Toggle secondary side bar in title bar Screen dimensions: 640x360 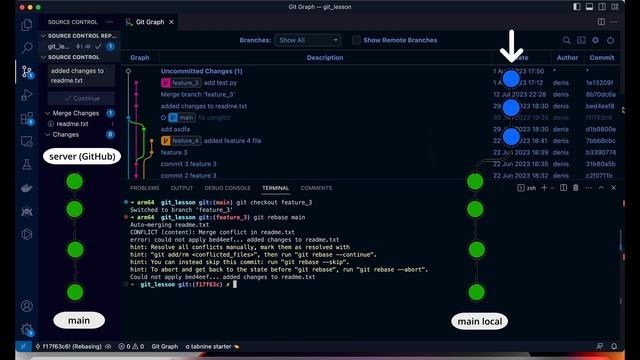(x=602, y=7)
